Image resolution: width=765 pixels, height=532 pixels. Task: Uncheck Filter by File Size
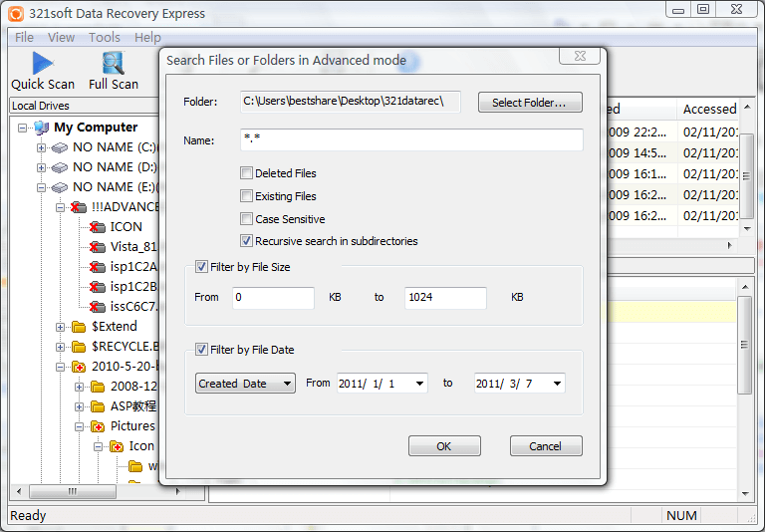click(201, 267)
